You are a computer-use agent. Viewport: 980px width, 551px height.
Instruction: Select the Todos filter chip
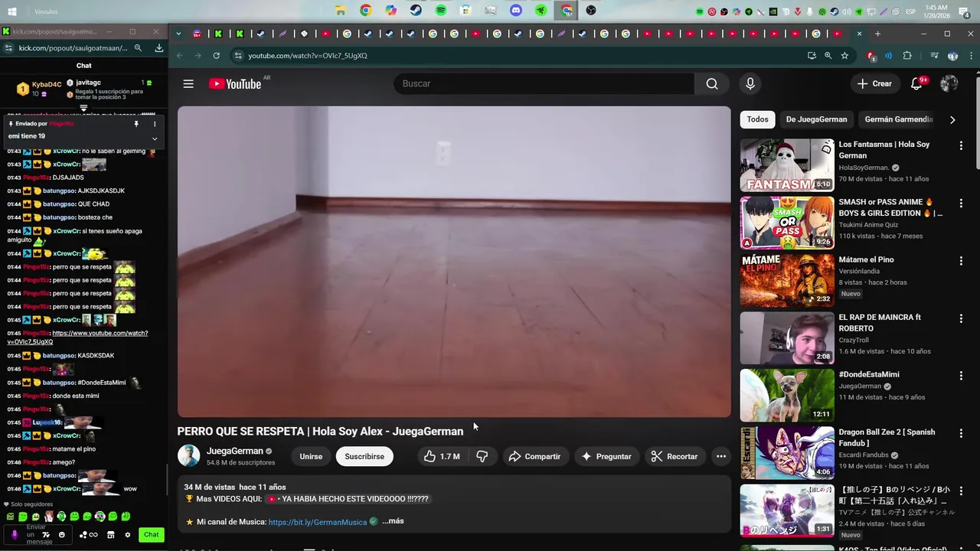pyautogui.click(x=758, y=119)
